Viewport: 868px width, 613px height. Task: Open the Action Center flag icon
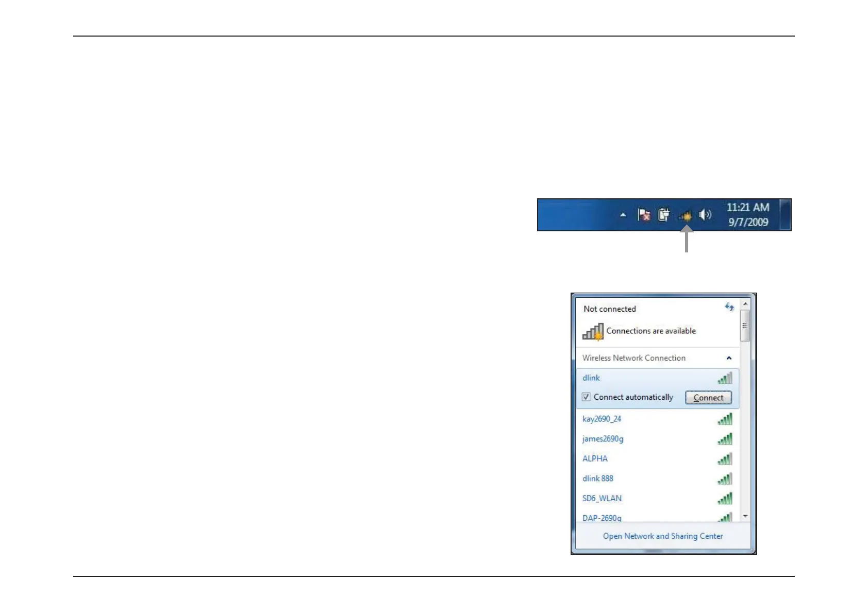pos(644,215)
